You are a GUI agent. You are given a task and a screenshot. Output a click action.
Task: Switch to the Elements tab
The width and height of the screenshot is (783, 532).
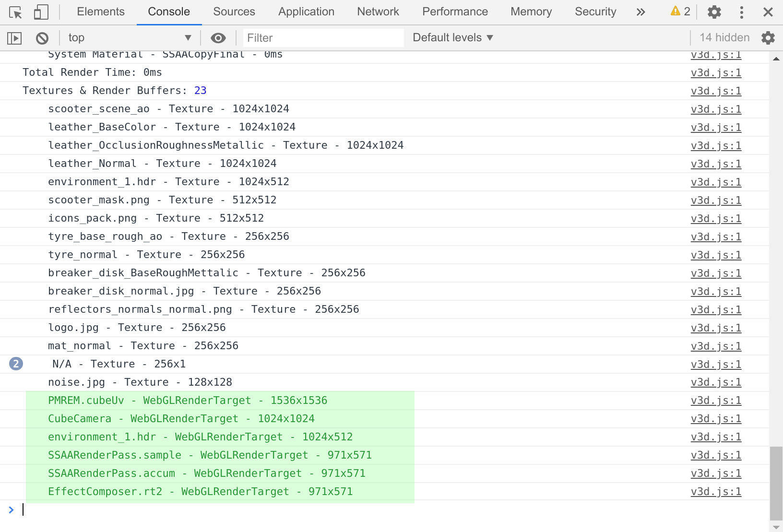[x=101, y=12]
